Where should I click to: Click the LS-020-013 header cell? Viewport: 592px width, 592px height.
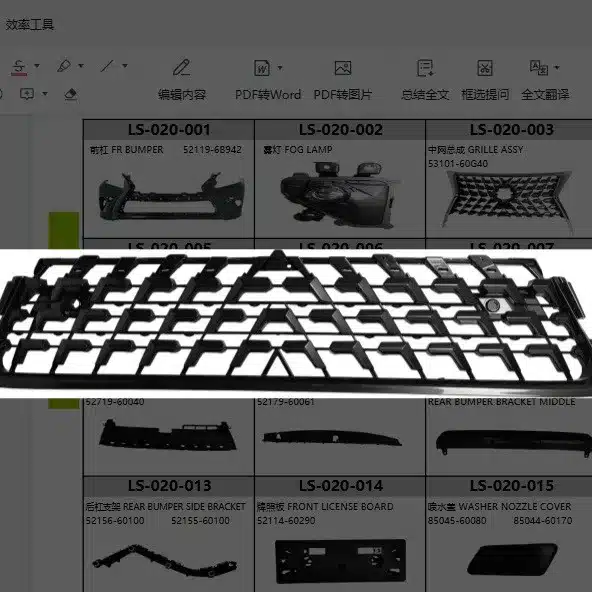[x=169, y=486]
